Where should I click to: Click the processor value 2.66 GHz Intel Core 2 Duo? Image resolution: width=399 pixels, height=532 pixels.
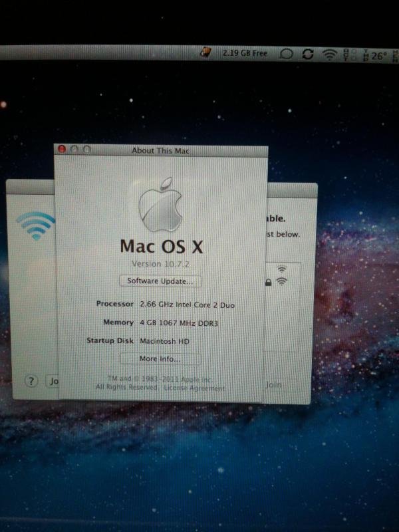(188, 305)
